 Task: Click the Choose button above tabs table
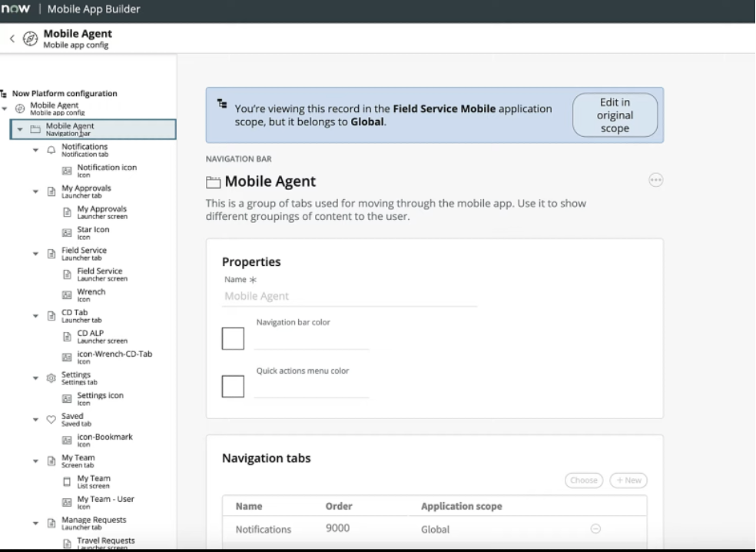pos(583,480)
